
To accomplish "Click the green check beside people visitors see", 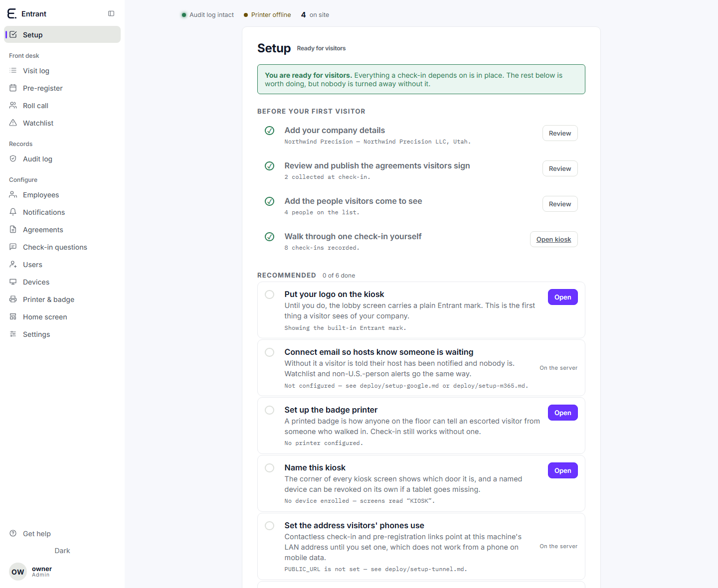I will point(269,201).
